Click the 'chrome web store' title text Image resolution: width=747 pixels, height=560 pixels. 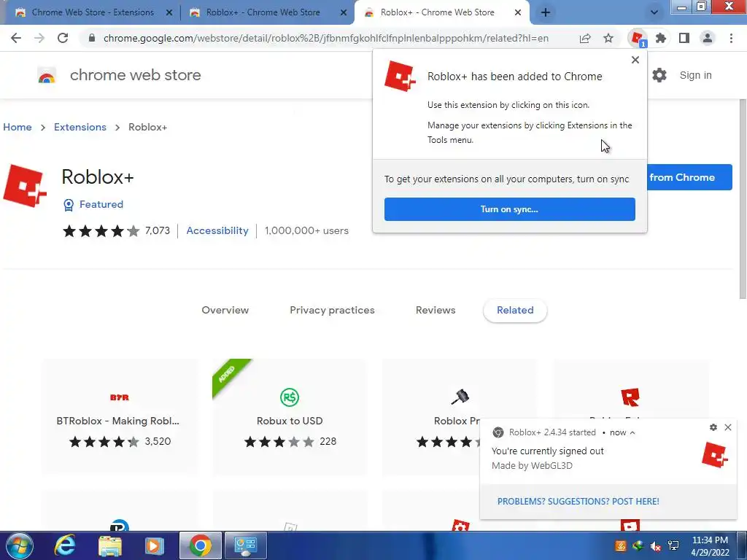135,75
